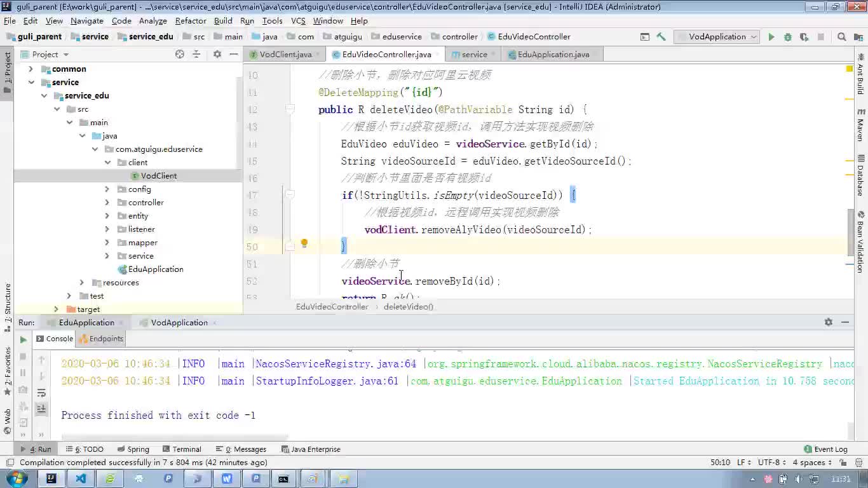Open run configuration dropdown VodApplication

pyautogui.click(x=717, y=37)
